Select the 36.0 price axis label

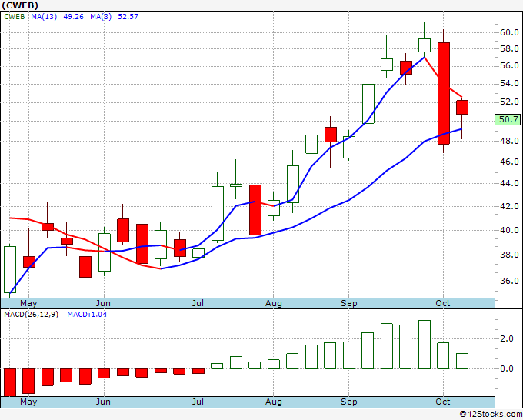509,282
